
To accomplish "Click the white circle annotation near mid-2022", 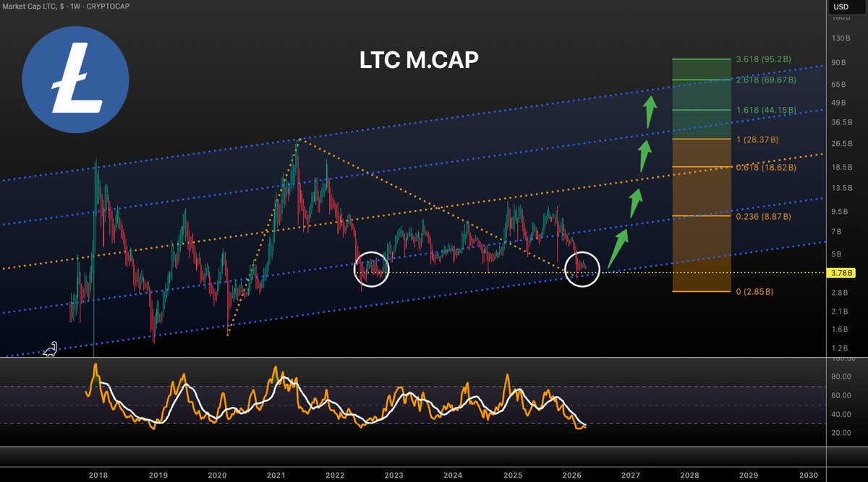I will [x=371, y=269].
